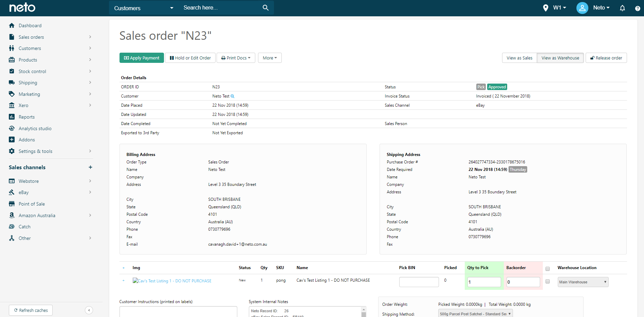Open Reports menu item
644x317 pixels.
tap(26, 117)
